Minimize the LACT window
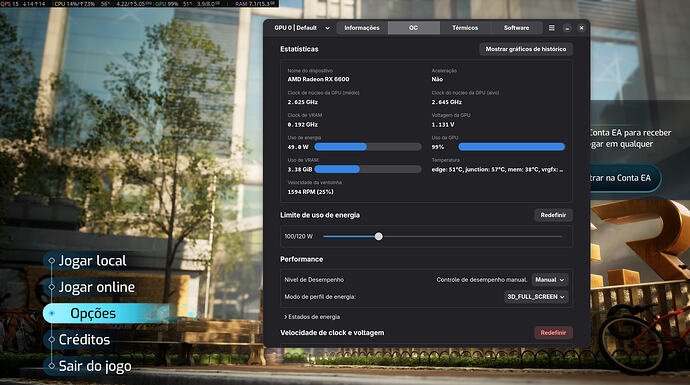The width and height of the screenshot is (690, 385). (x=567, y=28)
